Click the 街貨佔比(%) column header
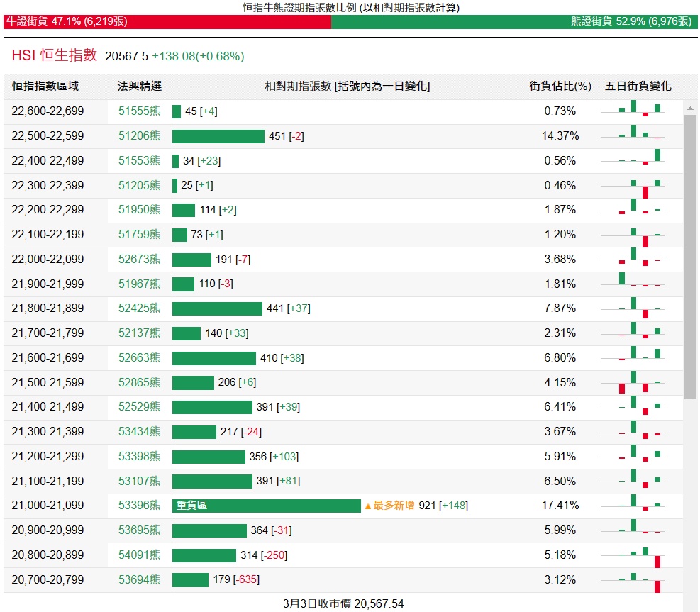 pos(560,87)
